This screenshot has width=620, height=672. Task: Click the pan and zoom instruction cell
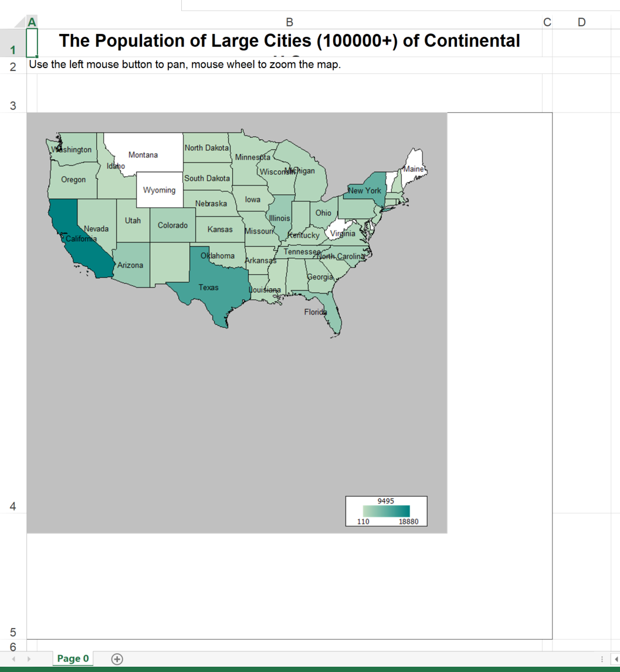[184, 65]
